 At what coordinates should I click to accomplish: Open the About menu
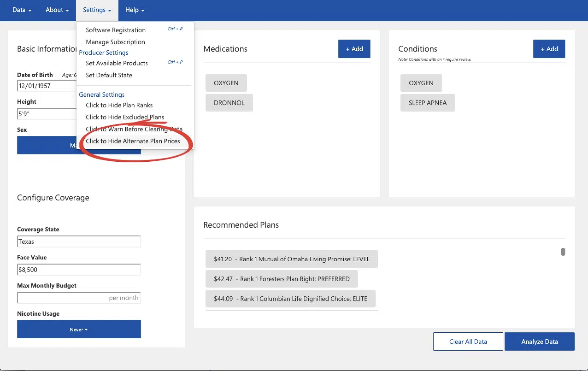(x=57, y=10)
